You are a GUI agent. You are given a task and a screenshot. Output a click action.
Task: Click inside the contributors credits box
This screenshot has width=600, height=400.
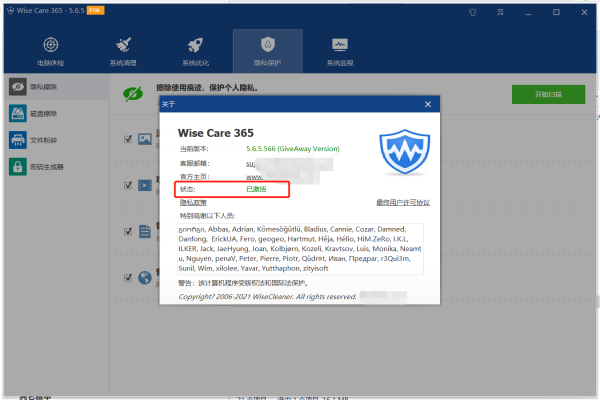[300, 249]
